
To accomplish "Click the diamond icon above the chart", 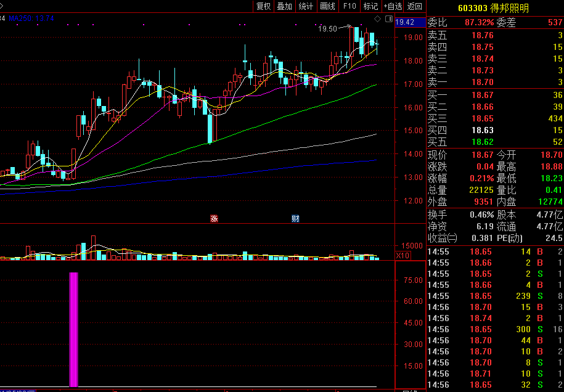I will [377, 18].
